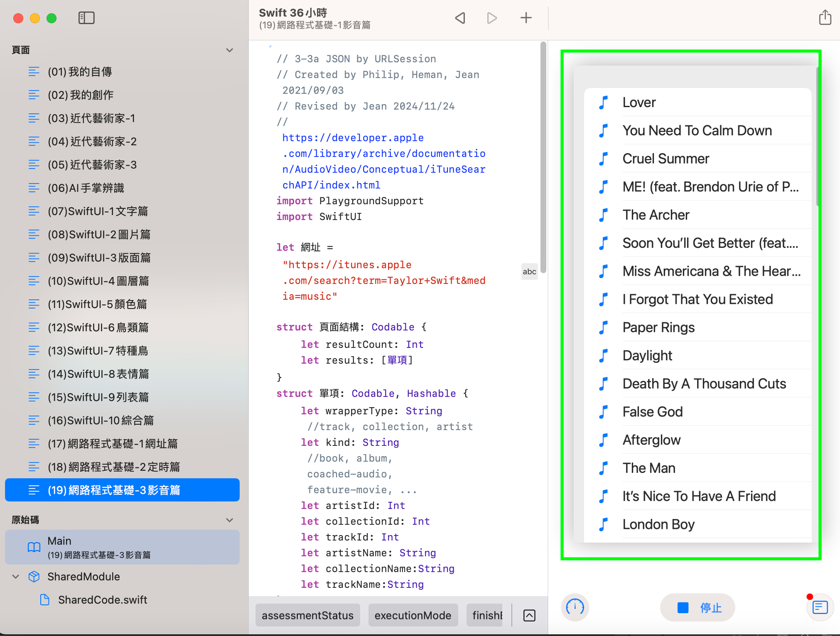
Task: Collapse the SharedModule tree arrow
Action: point(16,577)
